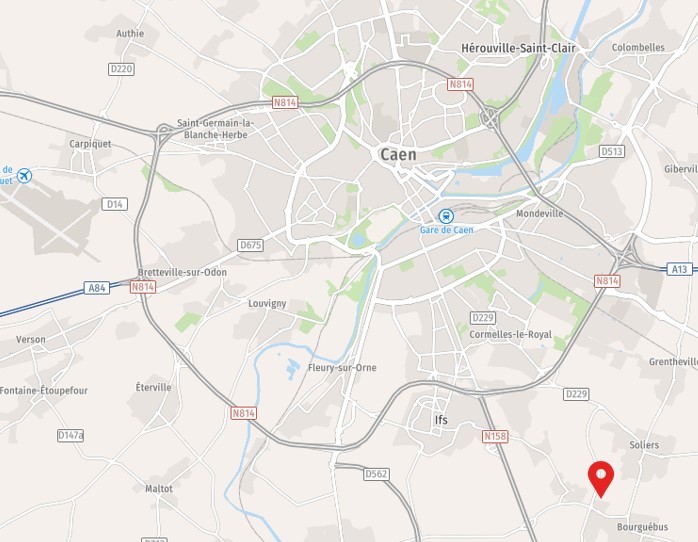This screenshot has height=542, width=698.
Task: Click the airport airplane icon near Carpiquet
Action: pyautogui.click(x=24, y=176)
